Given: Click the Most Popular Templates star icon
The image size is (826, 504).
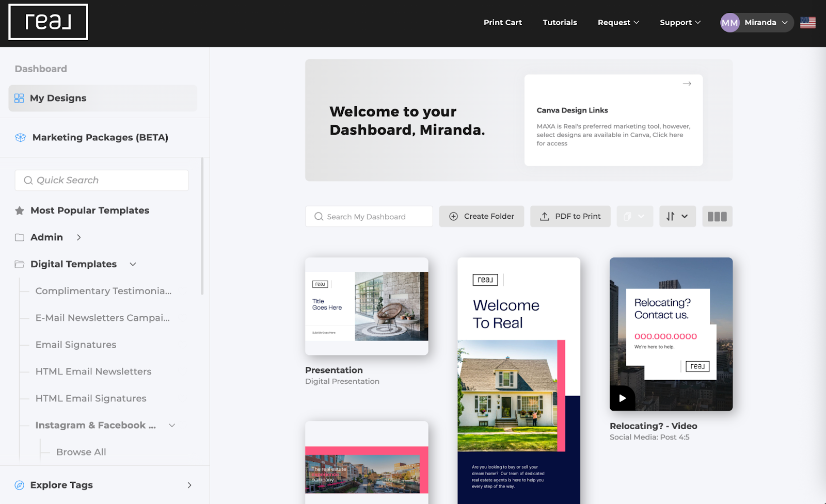Looking at the screenshot, I should click(x=20, y=210).
